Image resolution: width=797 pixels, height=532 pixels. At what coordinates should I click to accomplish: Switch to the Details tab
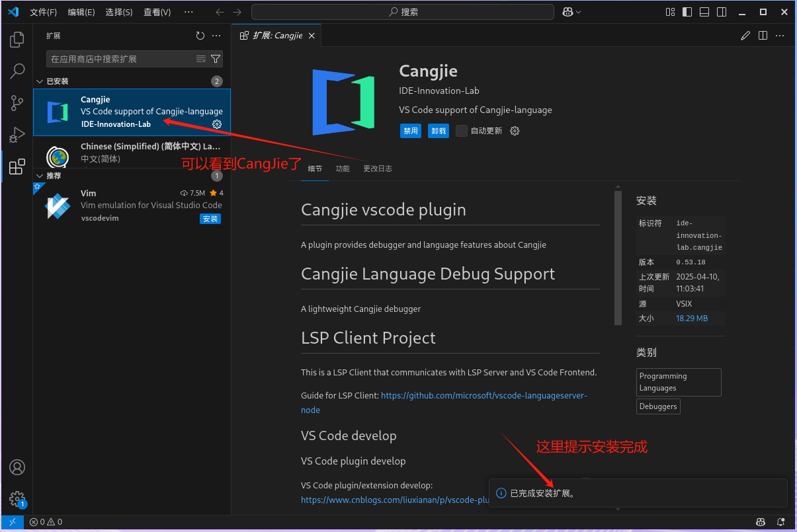click(x=315, y=169)
